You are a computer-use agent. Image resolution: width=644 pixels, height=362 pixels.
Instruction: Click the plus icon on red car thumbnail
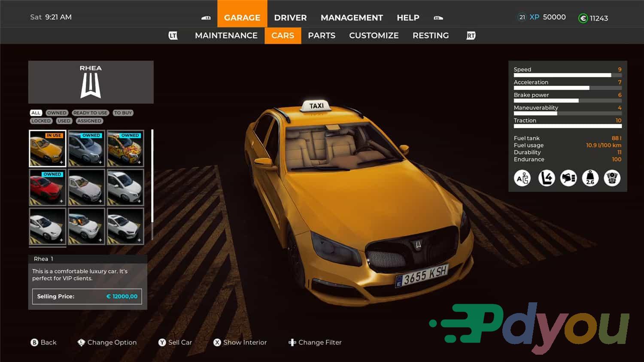(x=61, y=201)
